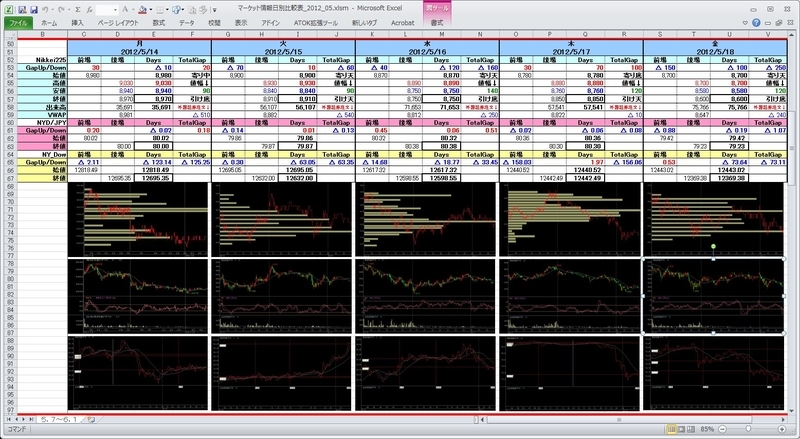This screenshot has width=800, height=439.
Task: Switch to the 挿入 ribbon tab
Action: (x=78, y=23)
